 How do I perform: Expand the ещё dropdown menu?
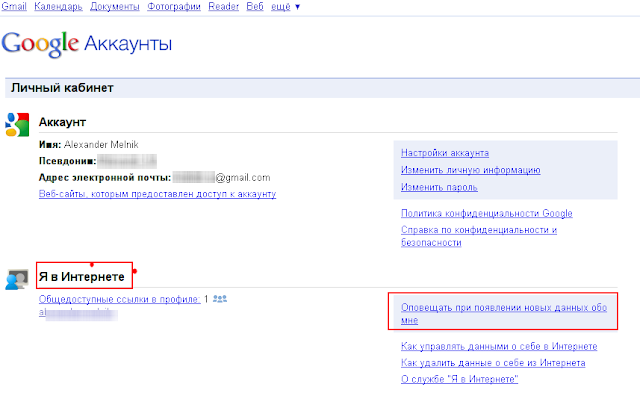(x=286, y=7)
